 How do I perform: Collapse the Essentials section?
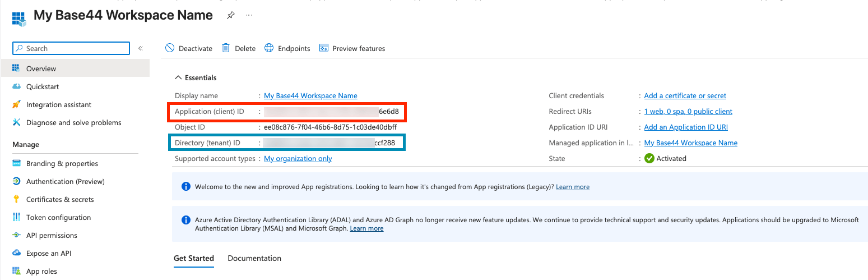coord(196,77)
